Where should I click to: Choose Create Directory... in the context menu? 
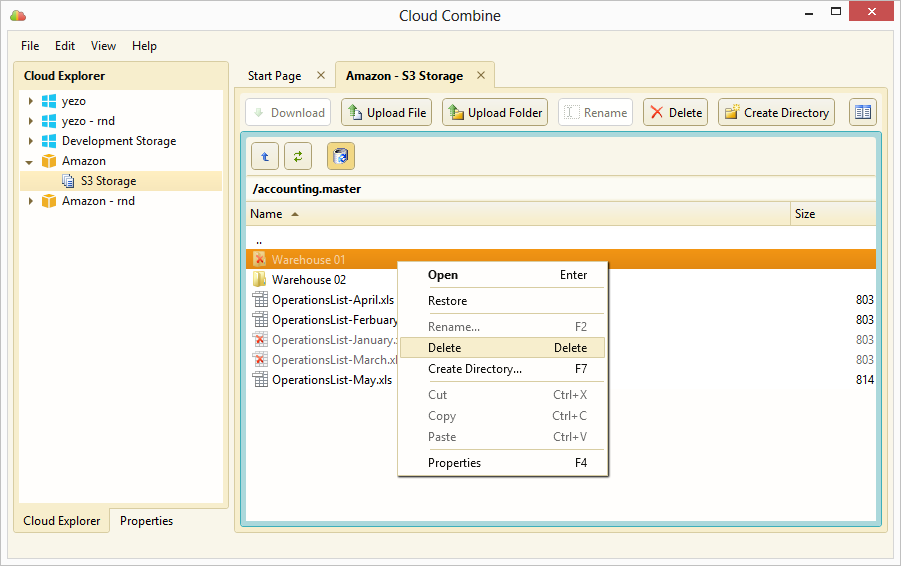[x=502, y=369]
